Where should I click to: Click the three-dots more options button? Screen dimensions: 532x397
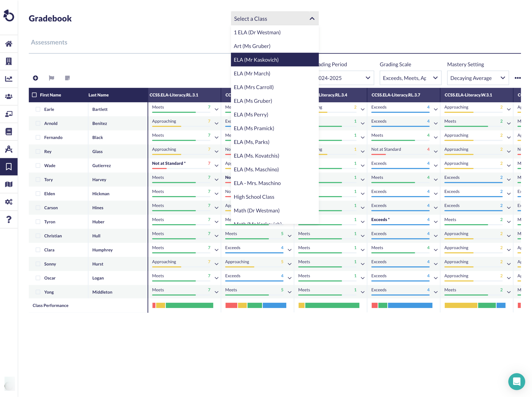click(518, 78)
